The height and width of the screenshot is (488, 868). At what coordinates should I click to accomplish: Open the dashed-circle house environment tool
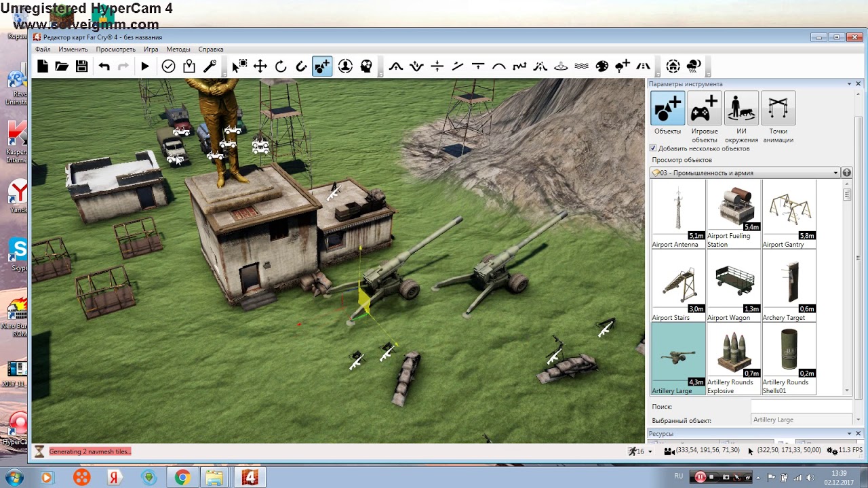coord(673,66)
